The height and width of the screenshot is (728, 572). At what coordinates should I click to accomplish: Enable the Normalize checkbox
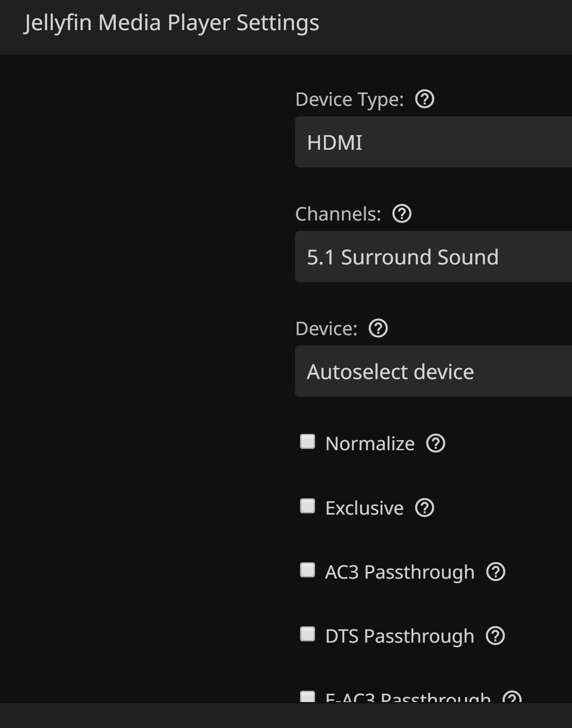click(x=308, y=442)
